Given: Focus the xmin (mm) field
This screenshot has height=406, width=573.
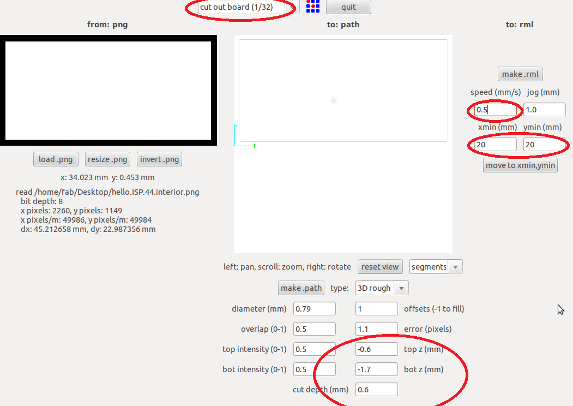Looking at the screenshot, I should pos(496,144).
